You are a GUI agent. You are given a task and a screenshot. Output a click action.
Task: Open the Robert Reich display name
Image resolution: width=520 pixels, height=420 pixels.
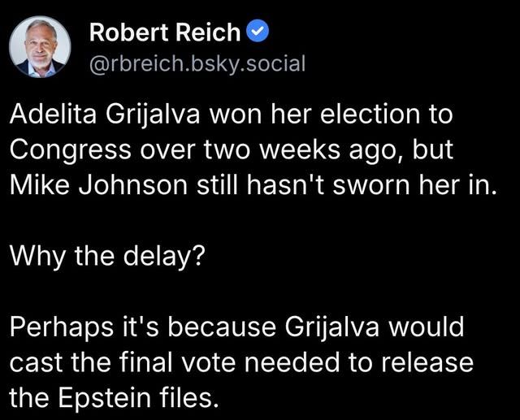[165, 32]
